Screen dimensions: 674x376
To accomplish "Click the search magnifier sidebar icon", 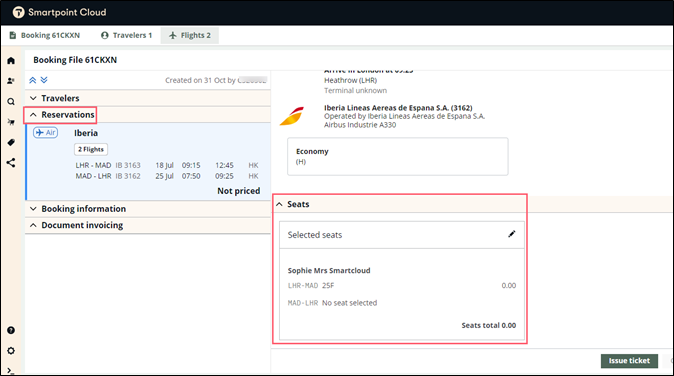I will 11,102.
